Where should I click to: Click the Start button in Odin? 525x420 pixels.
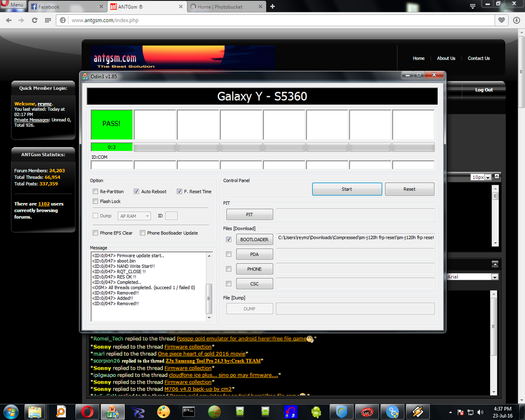347,189
